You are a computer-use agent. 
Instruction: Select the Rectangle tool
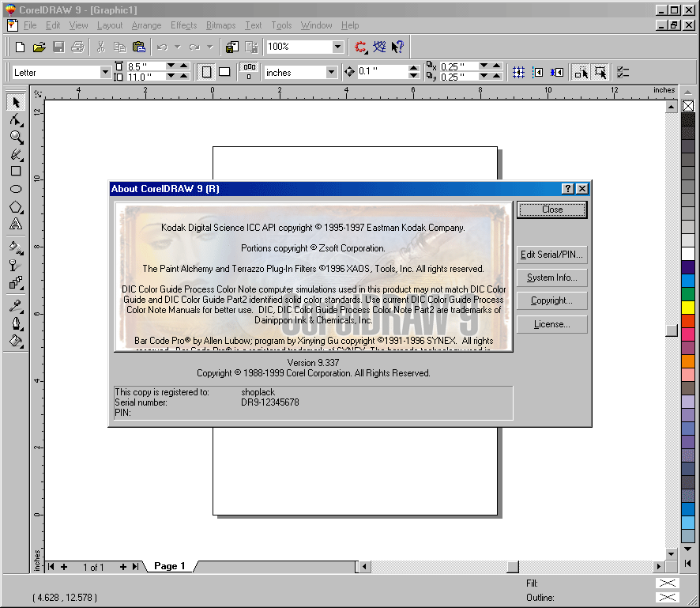(x=16, y=172)
